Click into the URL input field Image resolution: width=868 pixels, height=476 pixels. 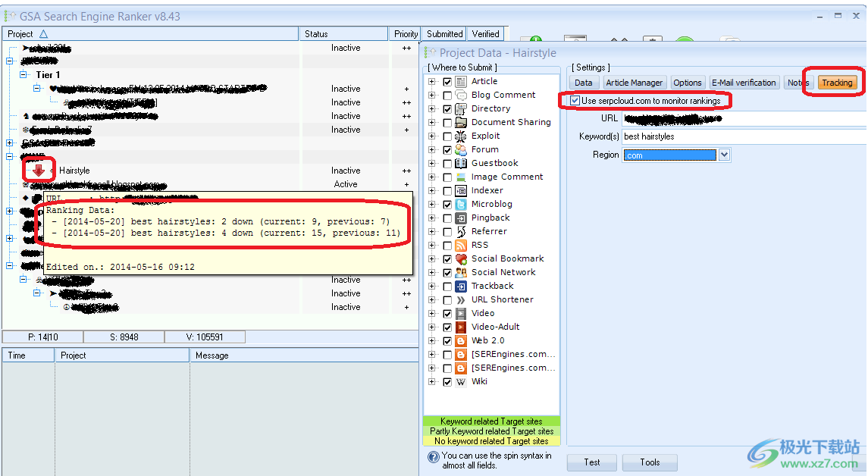[x=744, y=118]
